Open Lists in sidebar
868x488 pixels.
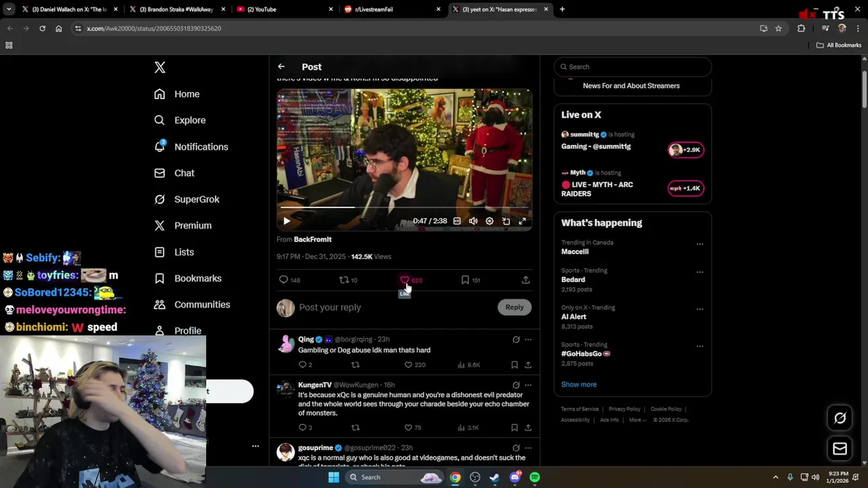pyautogui.click(x=174, y=252)
